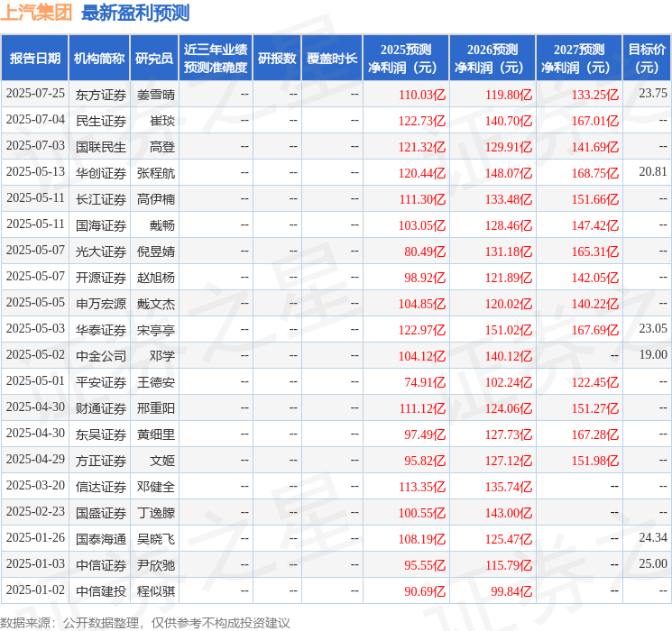Click the 近三年业绩预测准确度 header
The height and width of the screenshot is (631, 672).
click(216, 59)
